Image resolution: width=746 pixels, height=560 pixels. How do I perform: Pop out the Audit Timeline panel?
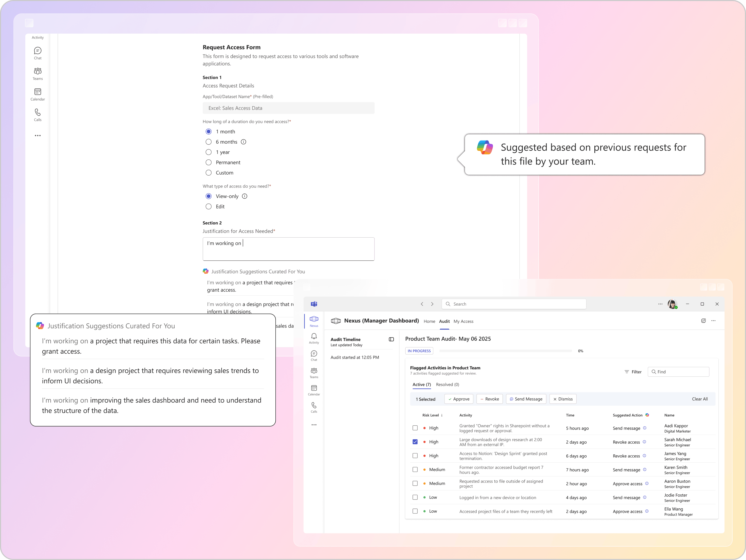tap(391, 339)
